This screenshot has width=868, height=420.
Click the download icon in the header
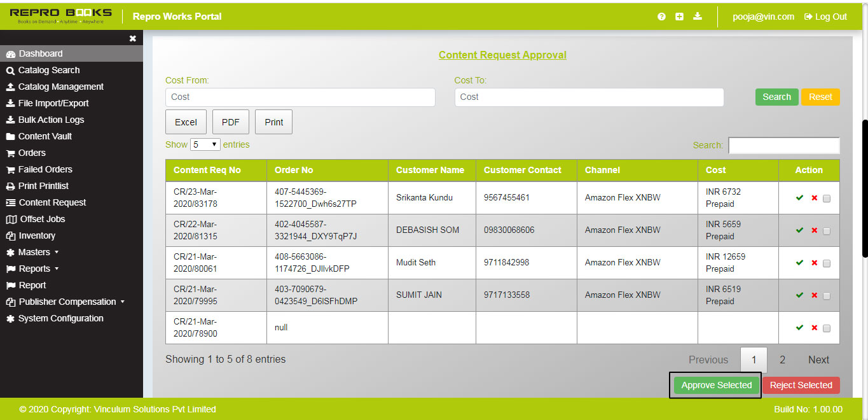pyautogui.click(x=698, y=17)
